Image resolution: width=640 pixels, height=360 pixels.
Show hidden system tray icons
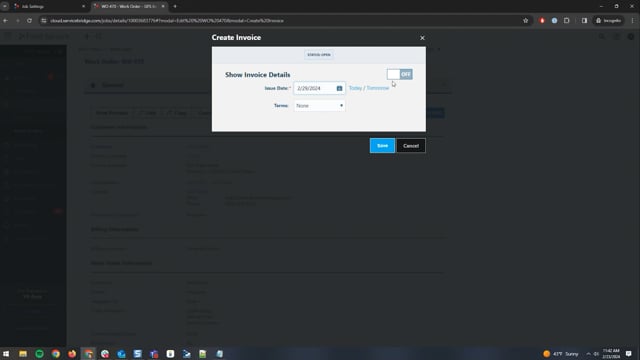588,354
